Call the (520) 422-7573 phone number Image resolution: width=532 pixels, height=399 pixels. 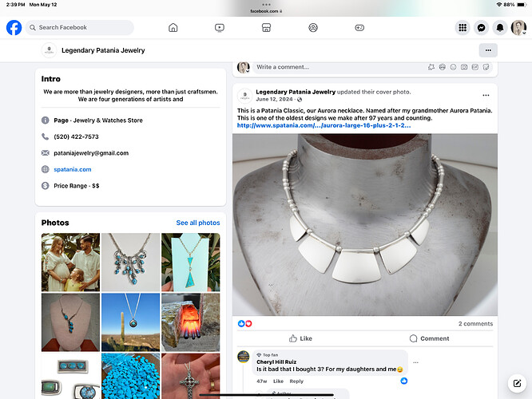[x=76, y=136]
